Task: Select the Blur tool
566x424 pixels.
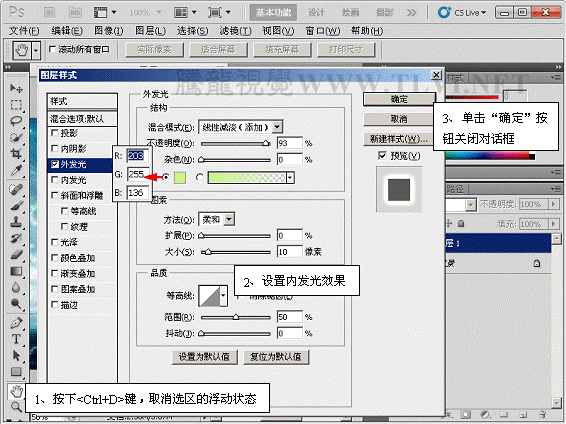Action: 16,287
